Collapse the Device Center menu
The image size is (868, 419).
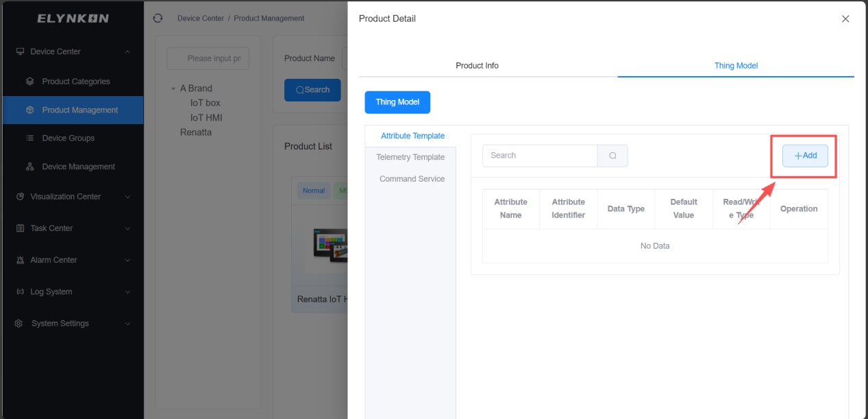pos(127,52)
